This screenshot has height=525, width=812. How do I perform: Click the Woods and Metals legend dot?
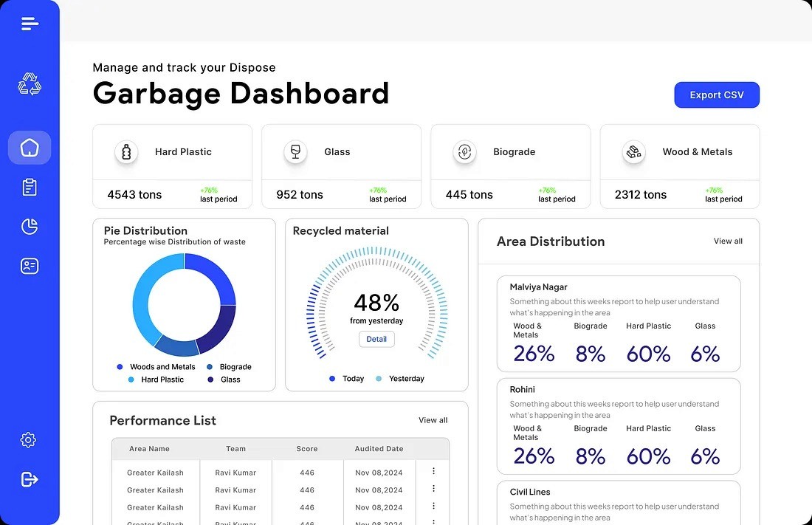coord(120,367)
